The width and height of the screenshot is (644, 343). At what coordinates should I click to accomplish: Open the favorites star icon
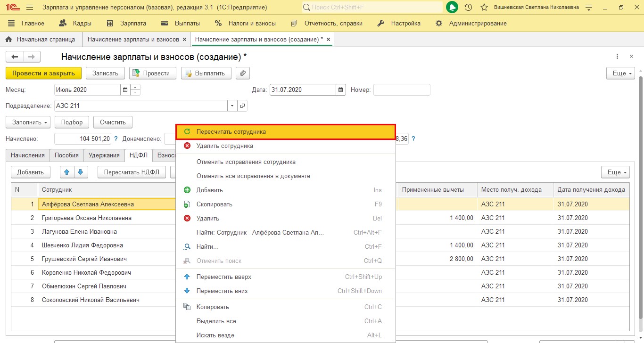[x=484, y=8]
